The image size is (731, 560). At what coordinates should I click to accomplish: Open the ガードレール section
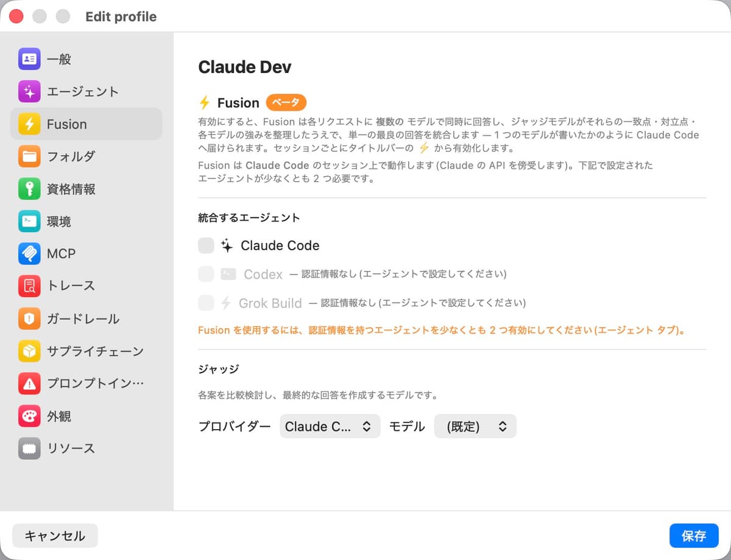(x=87, y=318)
